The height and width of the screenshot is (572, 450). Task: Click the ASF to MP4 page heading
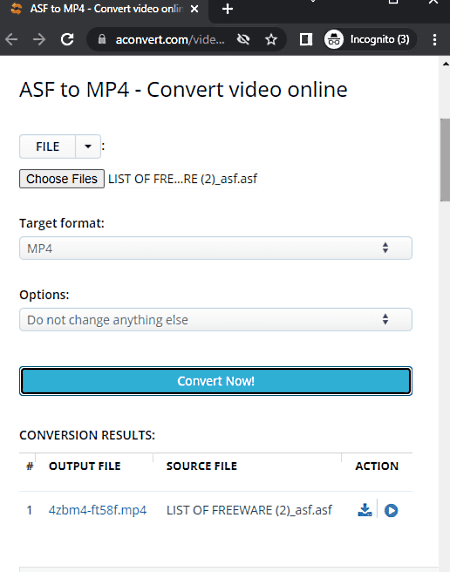pos(183,90)
